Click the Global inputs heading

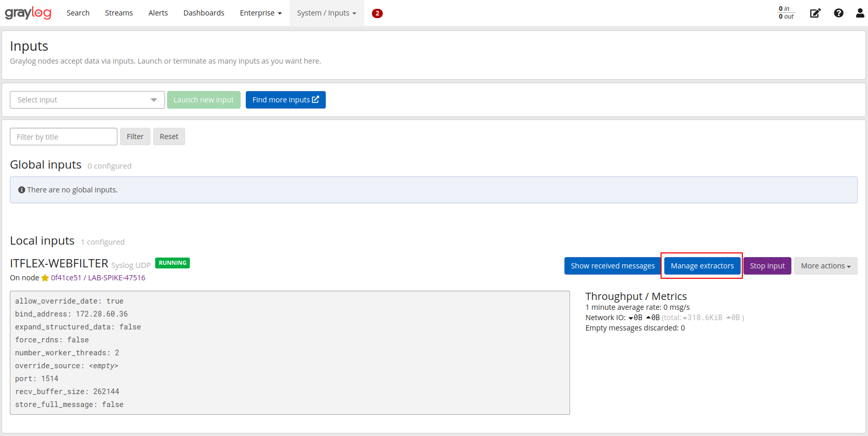click(x=46, y=165)
